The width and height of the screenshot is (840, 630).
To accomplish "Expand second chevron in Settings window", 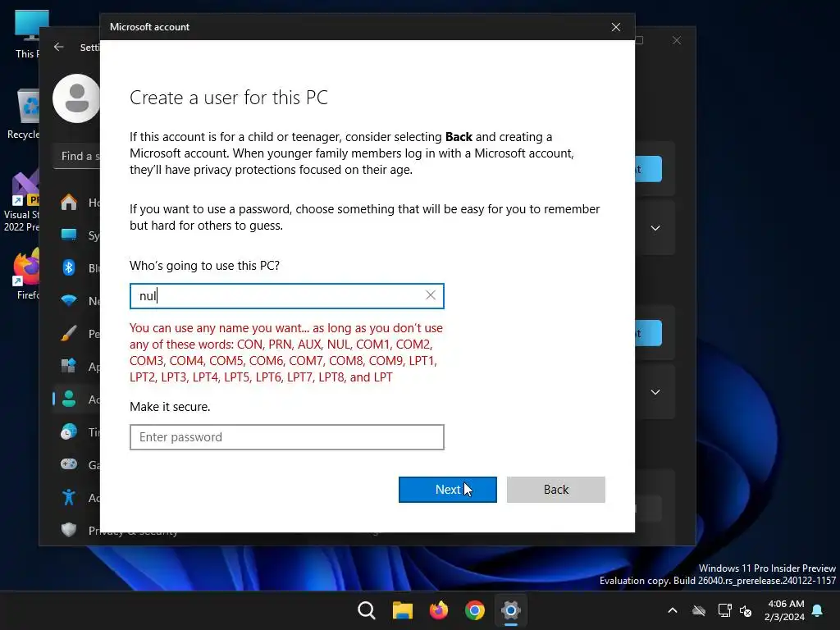I will click(655, 392).
